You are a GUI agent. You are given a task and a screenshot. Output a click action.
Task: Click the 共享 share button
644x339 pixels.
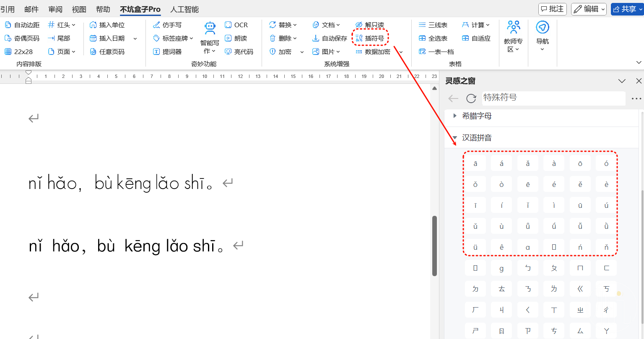[627, 9]
